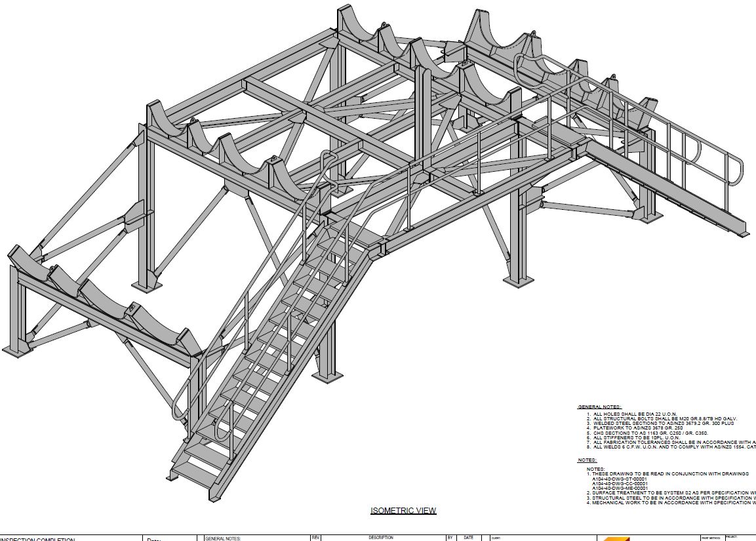Click the underlined NOTES heading
The image size is (756, 541).
tap(587, 460)
